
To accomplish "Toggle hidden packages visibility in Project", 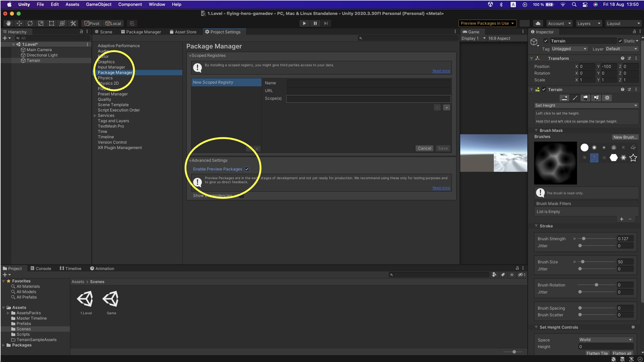I will (522, 275).
